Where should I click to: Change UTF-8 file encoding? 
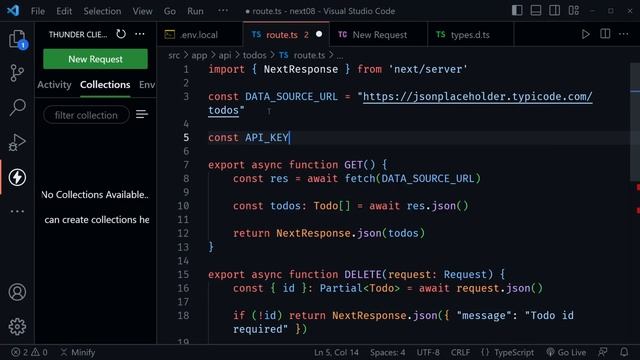pos(428,352)
